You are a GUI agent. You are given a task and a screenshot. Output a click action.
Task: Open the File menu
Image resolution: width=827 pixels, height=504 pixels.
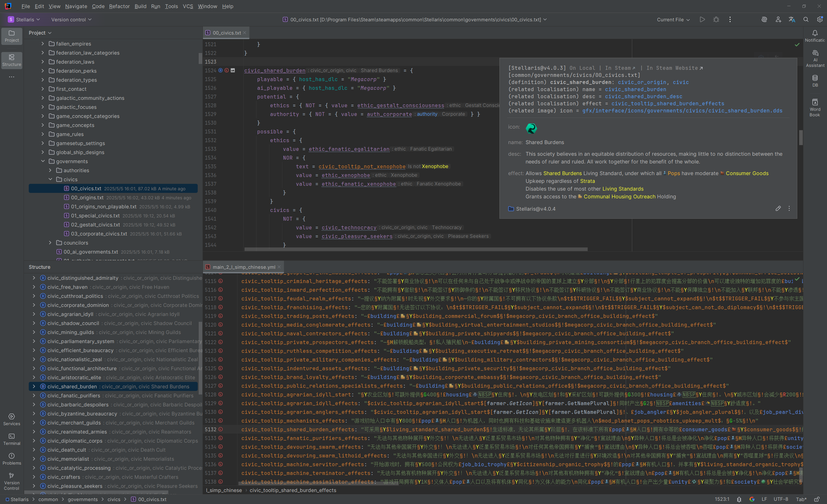tap(26, 6)
